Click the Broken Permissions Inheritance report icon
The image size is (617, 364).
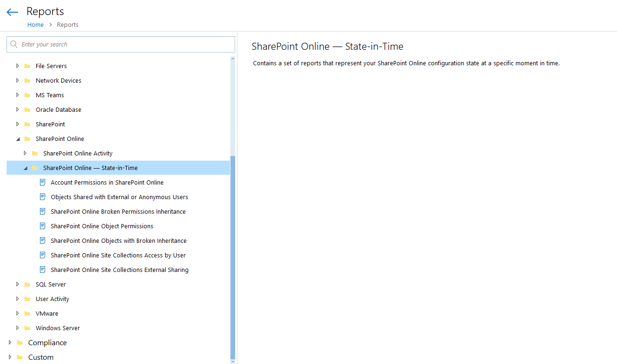point(42,211)
